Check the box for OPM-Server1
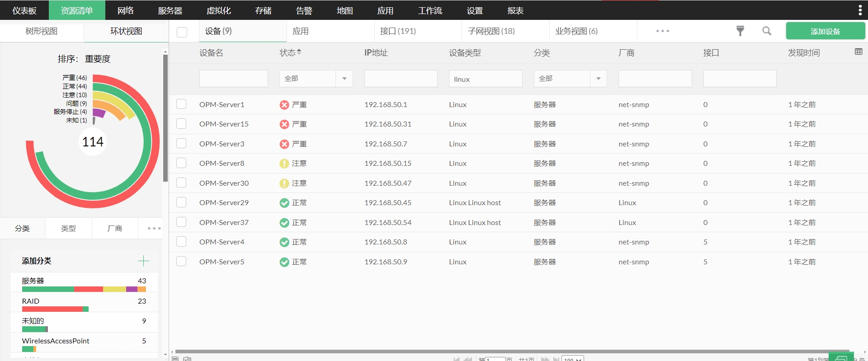 181,104
